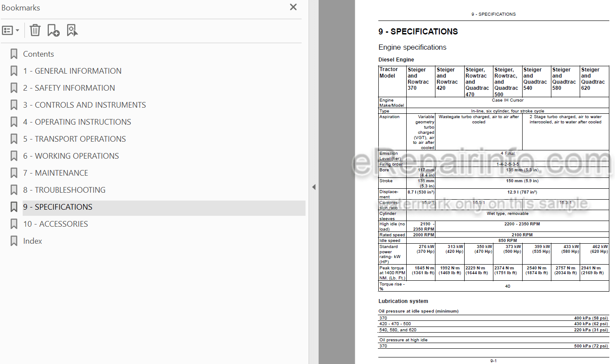Click bookmark icon beside Contents
615x364 pixels.
[x=14, y=54]
